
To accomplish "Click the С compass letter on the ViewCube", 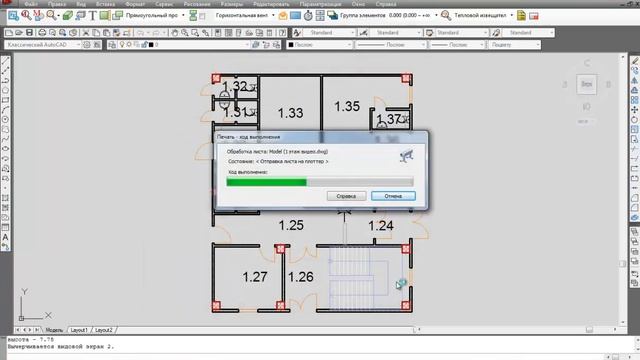I will [x=587, y=63].
